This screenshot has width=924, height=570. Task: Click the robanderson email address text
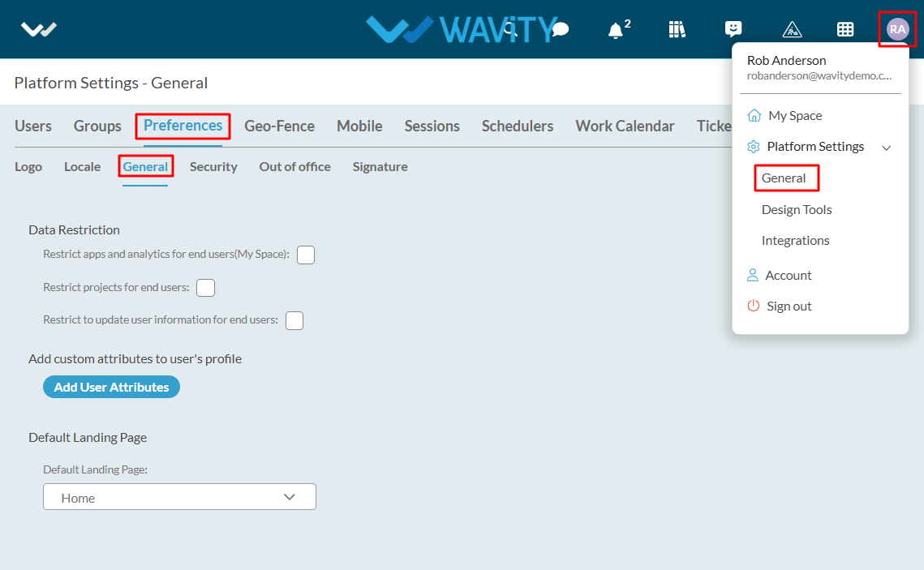[x=819, y=76]
